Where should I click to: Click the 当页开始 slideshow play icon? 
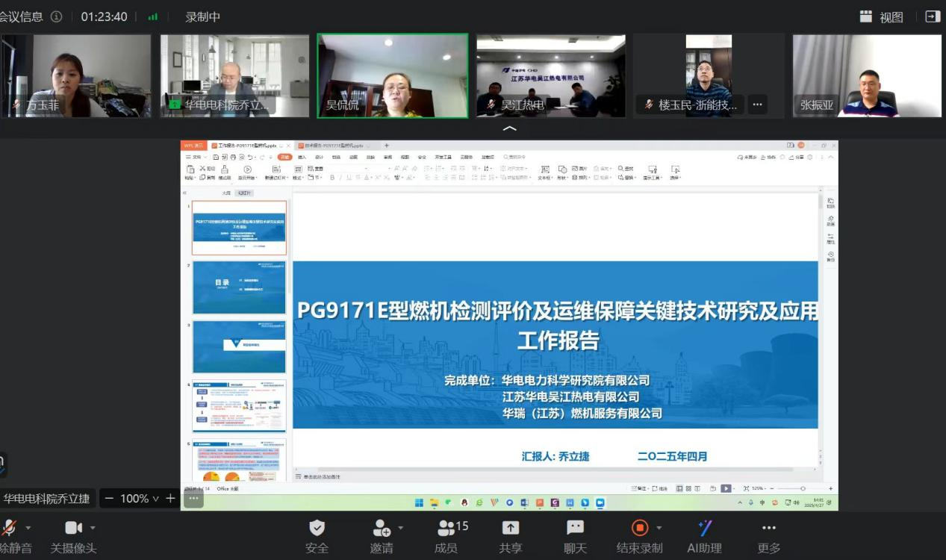click(247, 169)
